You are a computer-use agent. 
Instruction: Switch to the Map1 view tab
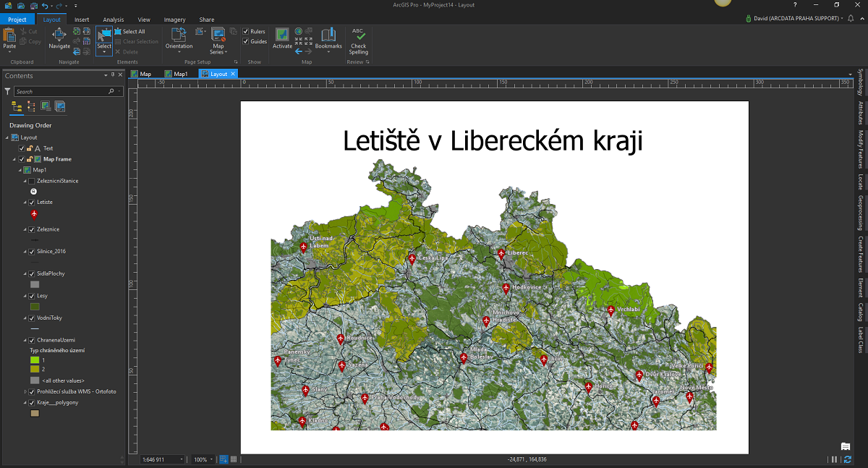[176, 74]
